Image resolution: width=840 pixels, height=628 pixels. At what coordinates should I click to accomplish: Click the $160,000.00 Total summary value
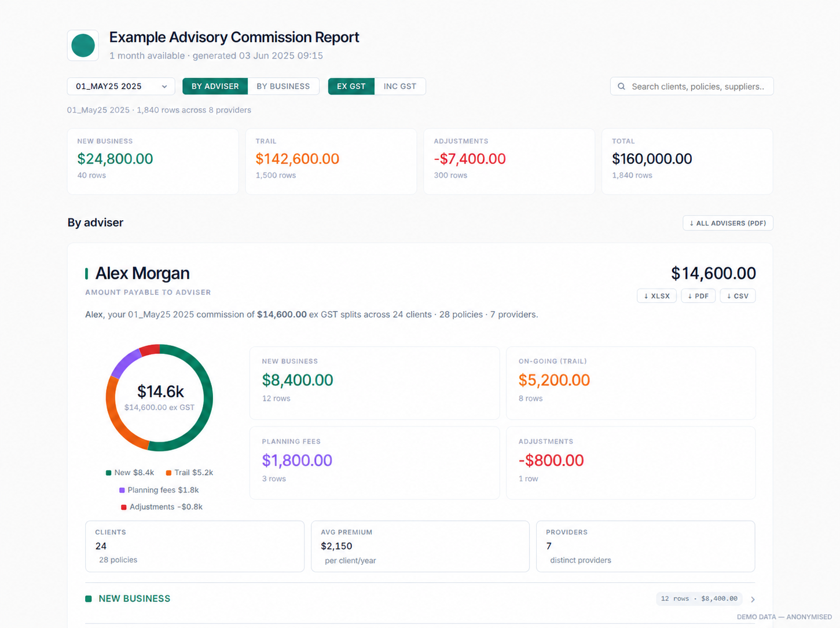click(652, 159)
